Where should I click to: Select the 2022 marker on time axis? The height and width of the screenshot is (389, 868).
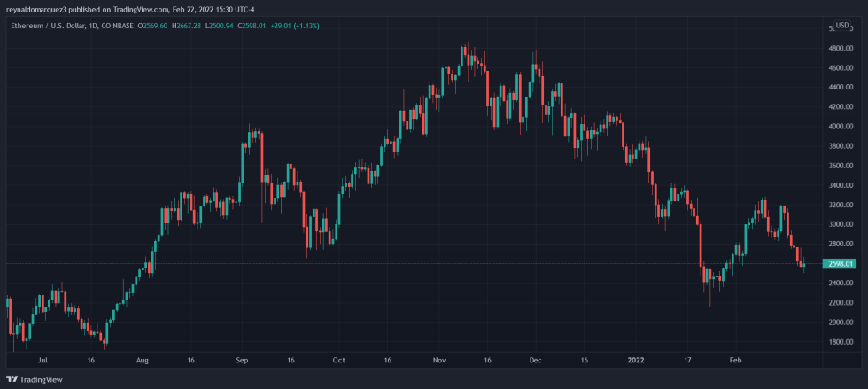[x=635, y=362]
